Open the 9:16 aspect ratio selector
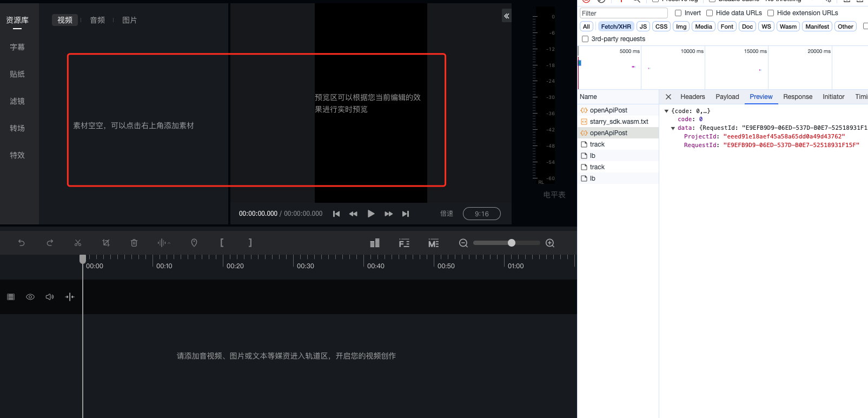 click(x=482, y=214)
